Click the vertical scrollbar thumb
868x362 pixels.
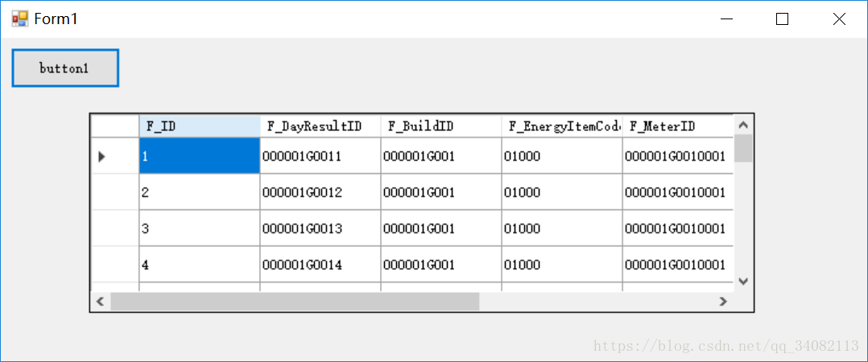pyautogui.click(x=743, y=148)
